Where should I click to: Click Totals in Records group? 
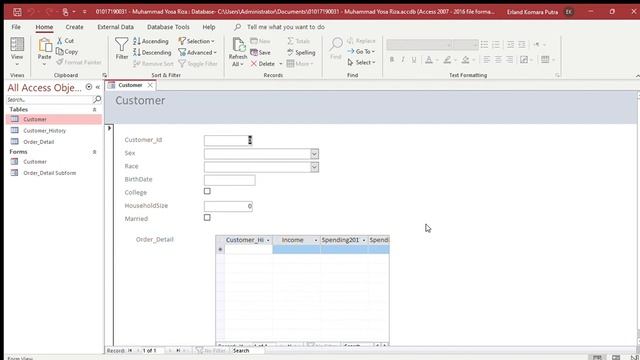pyautogui.click(x=298, y=41)
